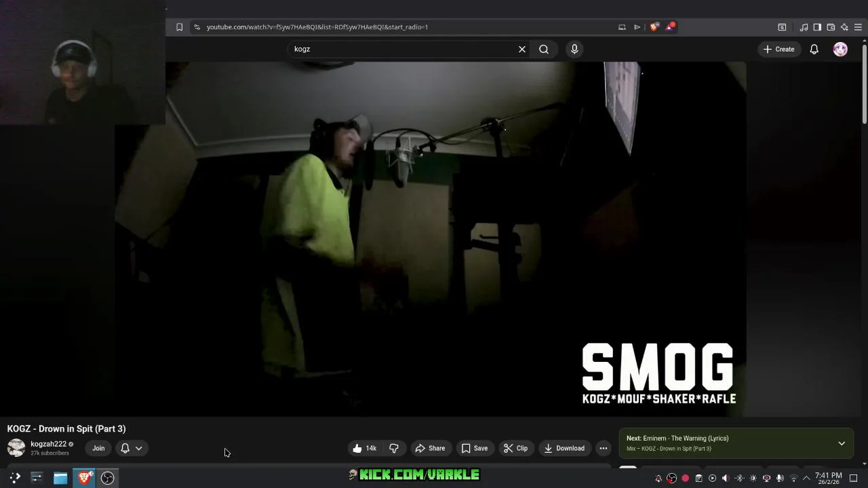Viewport: 868px width, 488px height.
Task: Dislike the video with thumbs down
Action: click(394, 448)
